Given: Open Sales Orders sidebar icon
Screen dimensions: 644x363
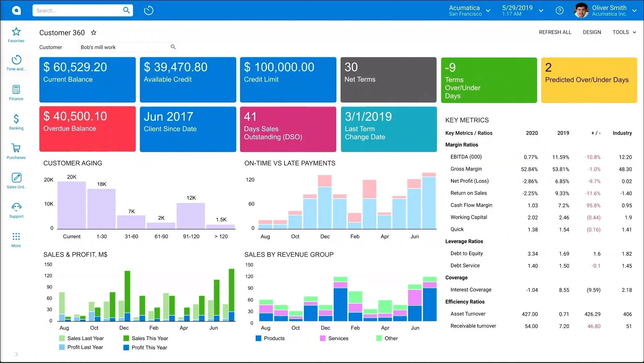Looking at the screenshot, I should (16, 178).
